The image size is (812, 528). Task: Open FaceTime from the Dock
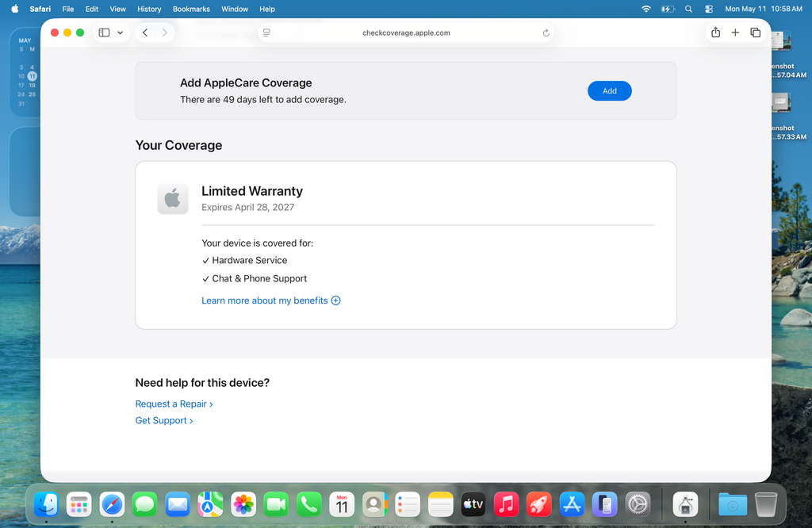point(276,504)
